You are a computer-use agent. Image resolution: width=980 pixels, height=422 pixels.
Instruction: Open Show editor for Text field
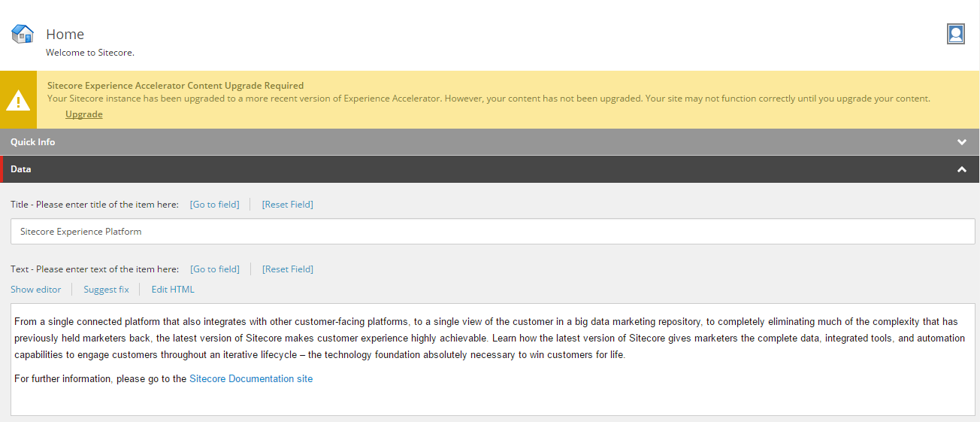tap(36, 290)
